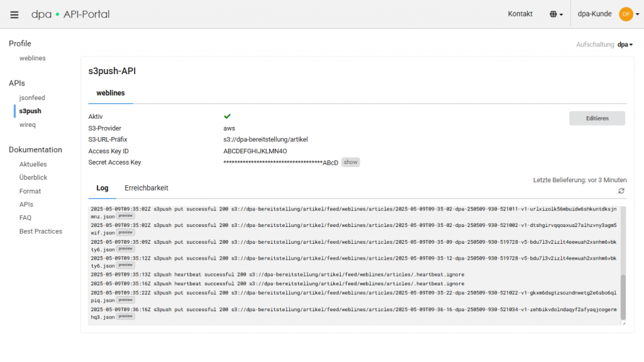Click the orange DP user avatar
This screenshot has width=644, height=362.
[626, 14]
